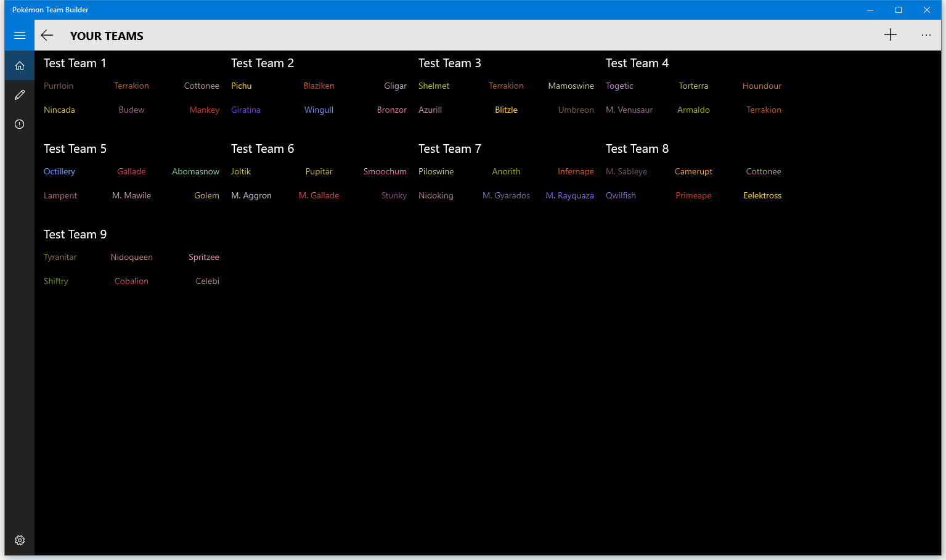This screenshot has width=946, height=560.
Task: Select Nincada in Test Team 1
Action: [x=59, y=110]
